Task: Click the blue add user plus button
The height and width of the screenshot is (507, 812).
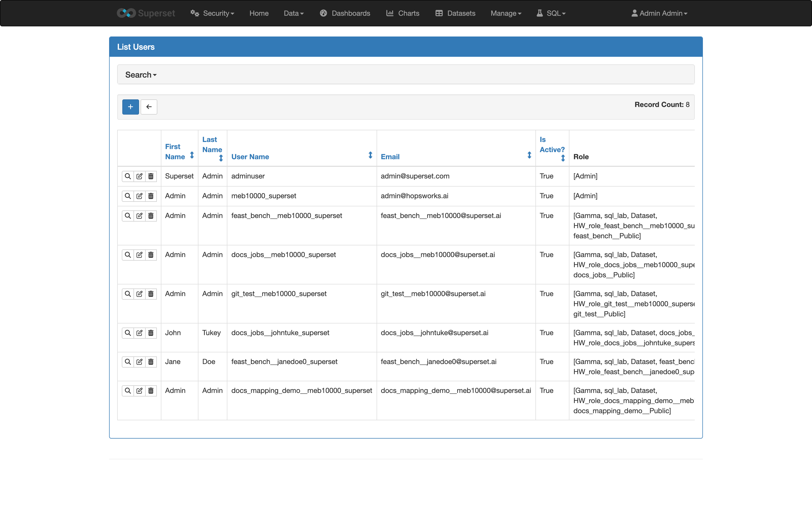Action: 130,107
